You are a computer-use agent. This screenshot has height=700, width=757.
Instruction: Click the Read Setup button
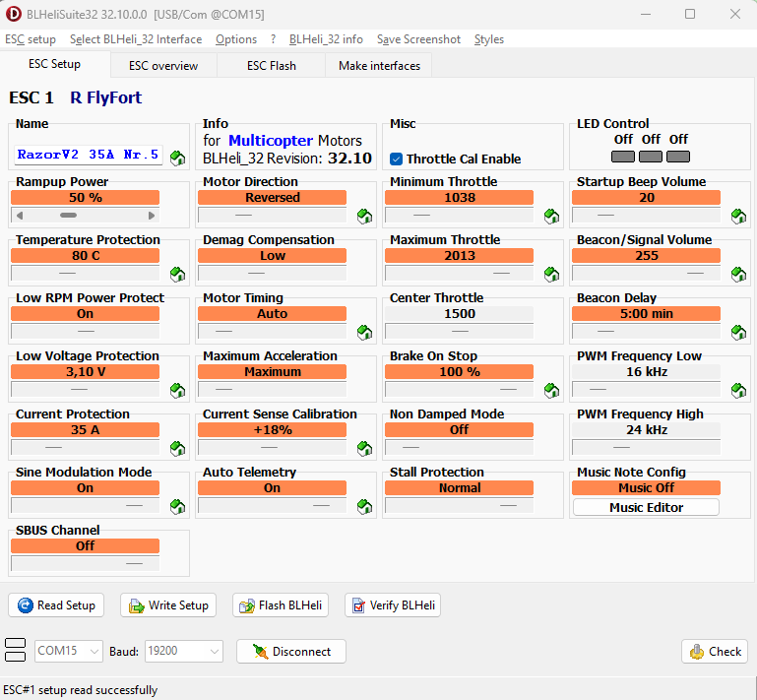point(56,605)
